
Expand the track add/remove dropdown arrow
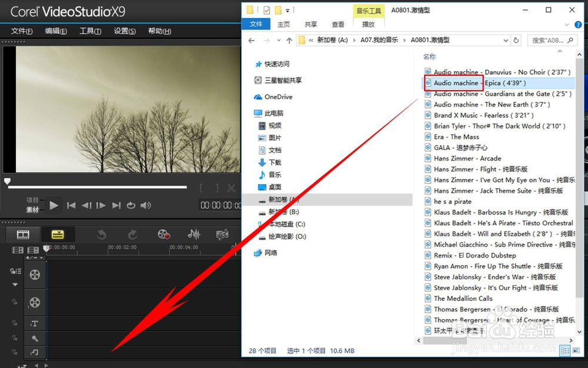pyautogui.click(x=42, y=257)
